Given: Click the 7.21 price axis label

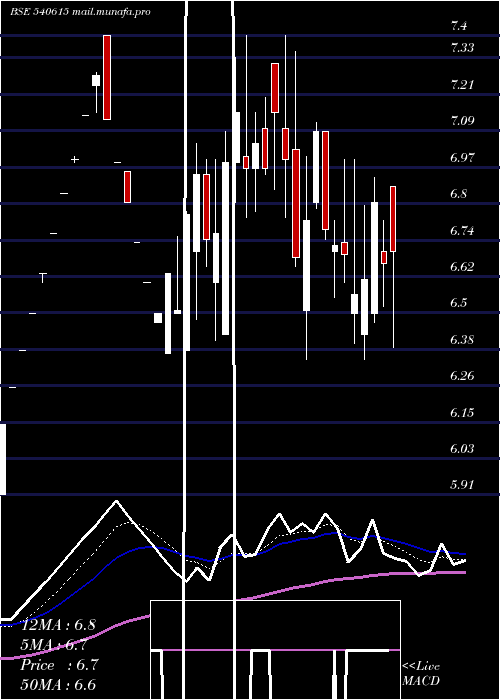Looking at the screenshot, I should [462, 84].
